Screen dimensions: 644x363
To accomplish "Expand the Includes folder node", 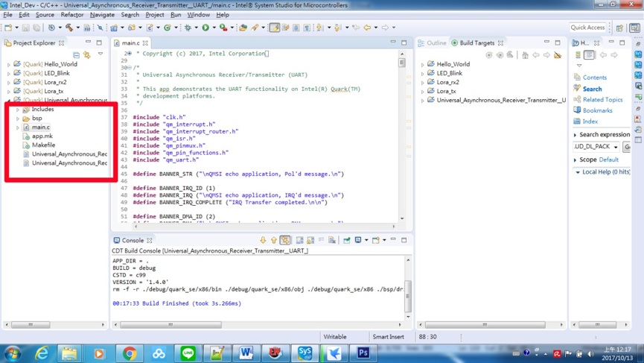I will [x=18, y=110].
